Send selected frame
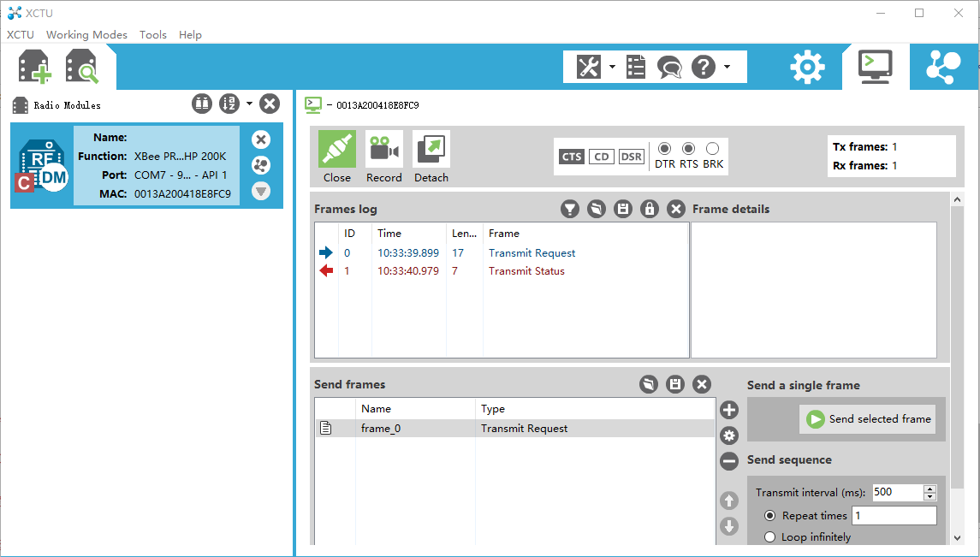980x557 pixels. tap(870, 419)
